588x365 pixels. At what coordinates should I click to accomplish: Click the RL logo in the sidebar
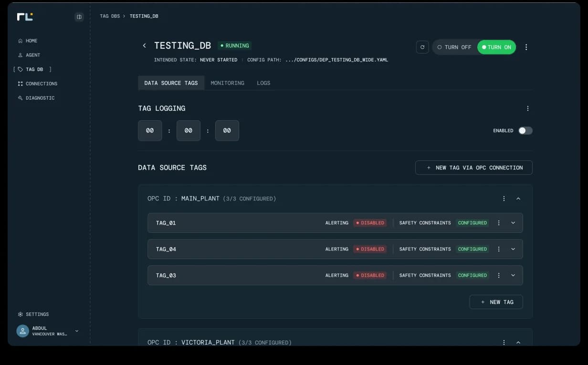(x=25, y=17)
